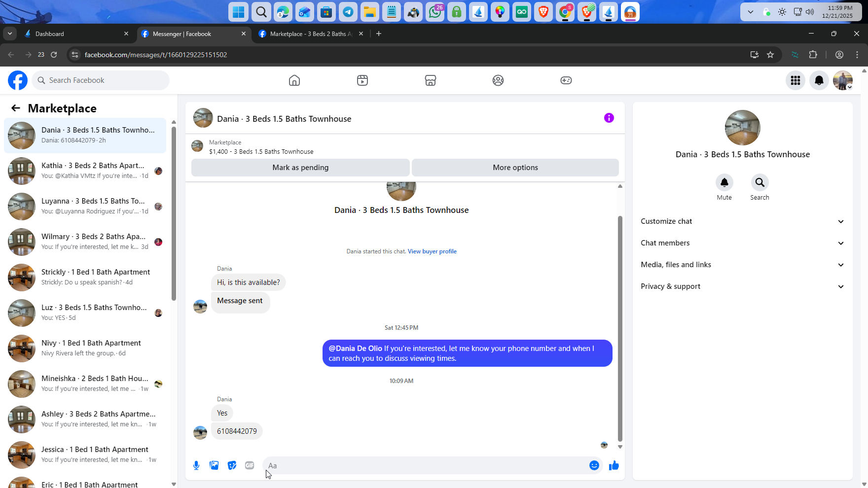Screen dimensions: 868x488
Task: Click the voice clip microphone icon
Action: (196, 465)
